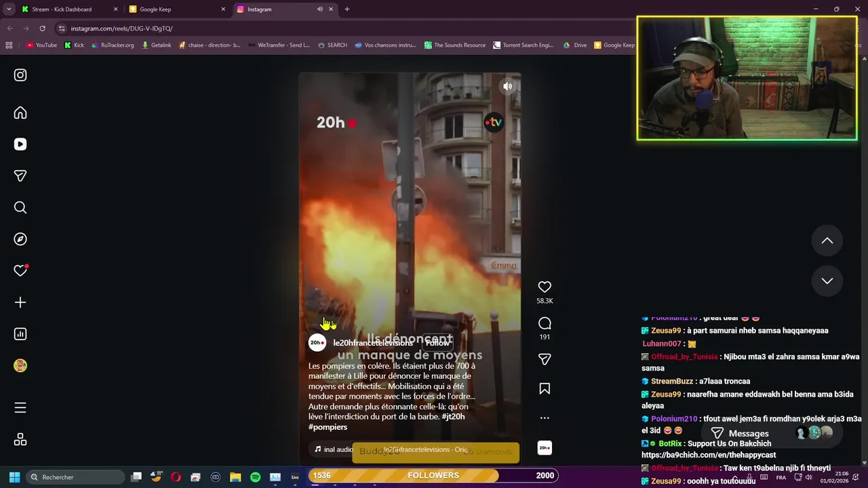Open profile avatar in the Instagram sidebar
The height and width of the screenshot is (488, 868).
pyautogui.click(x=20, y=365)
